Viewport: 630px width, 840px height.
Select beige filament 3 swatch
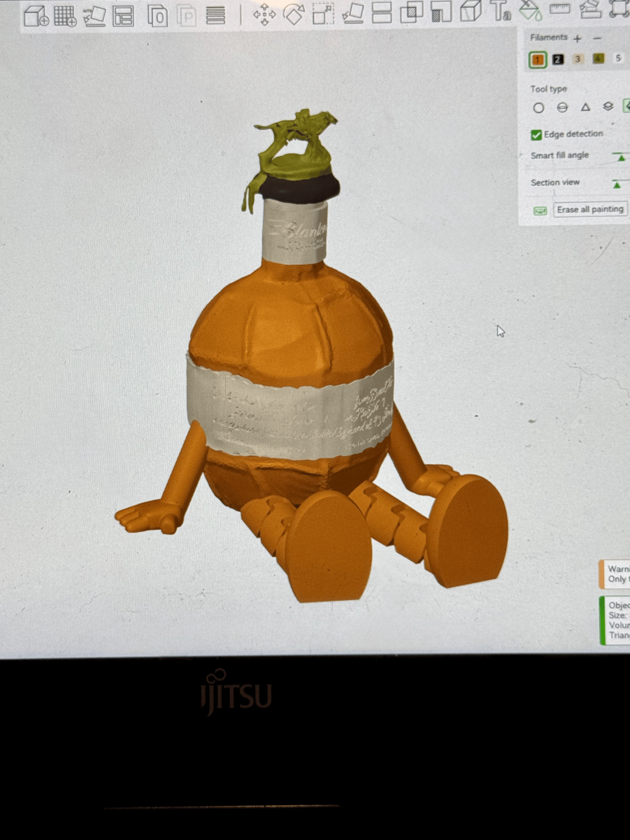coord(577,59)
